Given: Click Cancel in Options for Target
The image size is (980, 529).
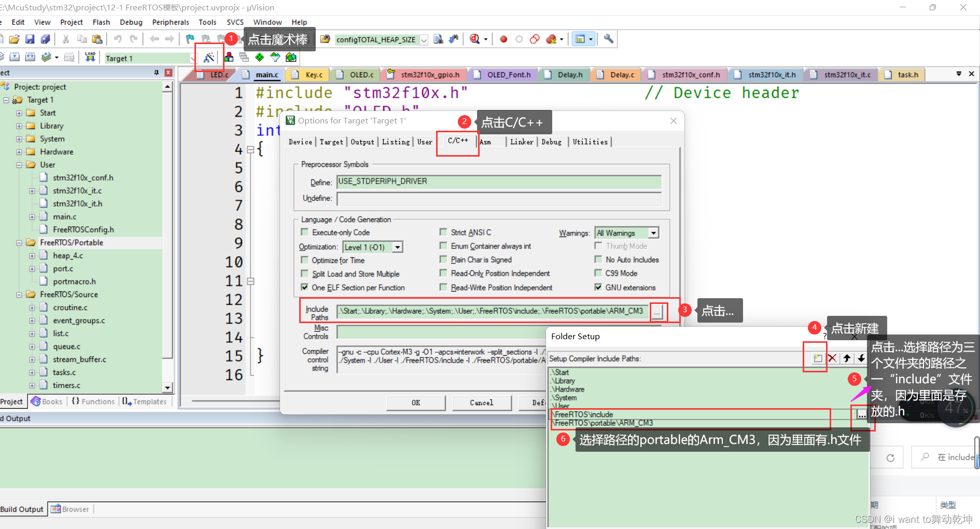Looking at the screenshot, I should [482, 402].
